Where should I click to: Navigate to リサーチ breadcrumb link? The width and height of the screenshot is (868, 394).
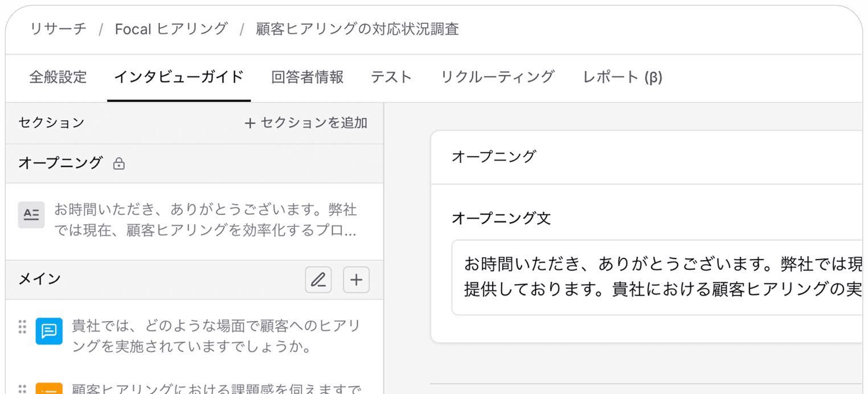[x=58, y=29]
